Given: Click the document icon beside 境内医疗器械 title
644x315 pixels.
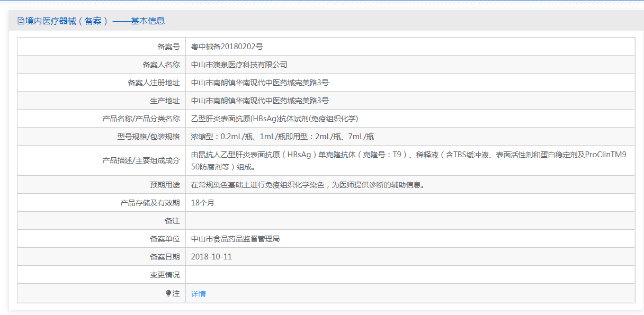Looking at the screenshot, I should (x=21, y=21).
